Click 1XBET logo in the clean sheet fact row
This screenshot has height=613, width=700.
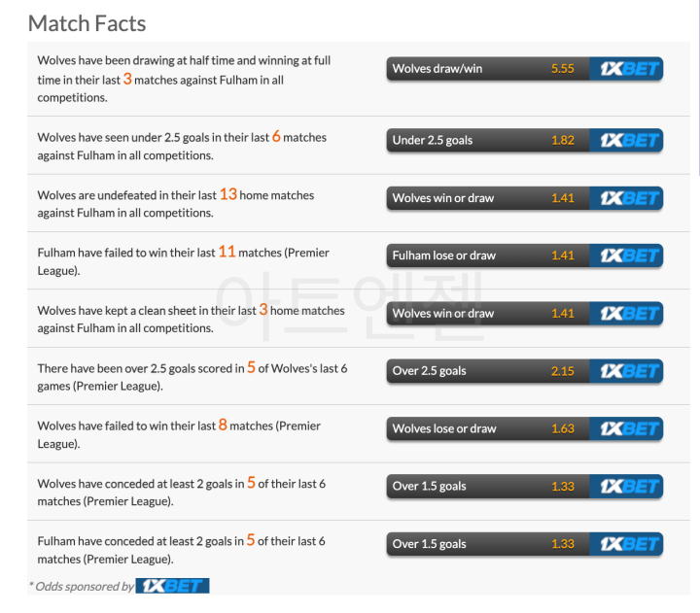point(629,314)
